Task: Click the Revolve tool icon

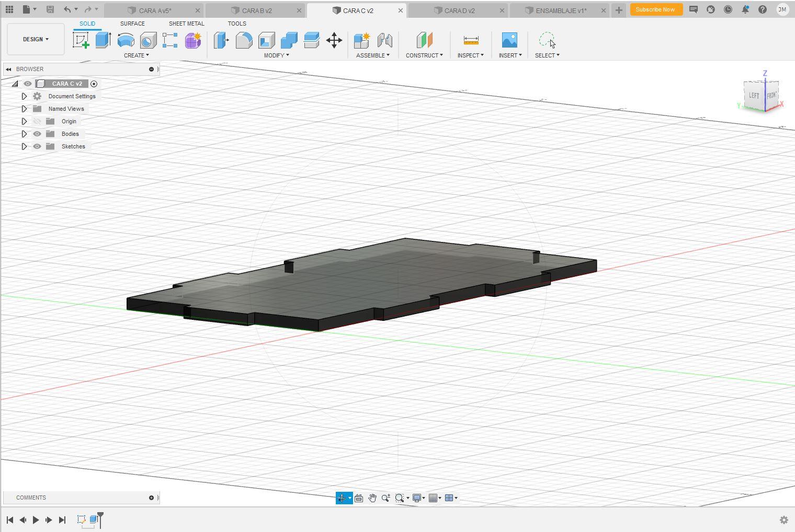Action: 126,40
